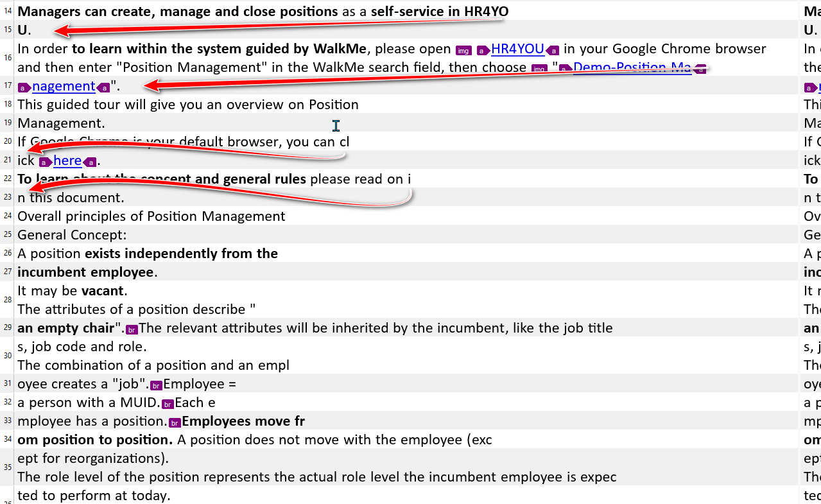Viewport: 821px width, 504px height.
Task: Click "to learn within the system guided by WalkMe"
Action: click(219, 49)
